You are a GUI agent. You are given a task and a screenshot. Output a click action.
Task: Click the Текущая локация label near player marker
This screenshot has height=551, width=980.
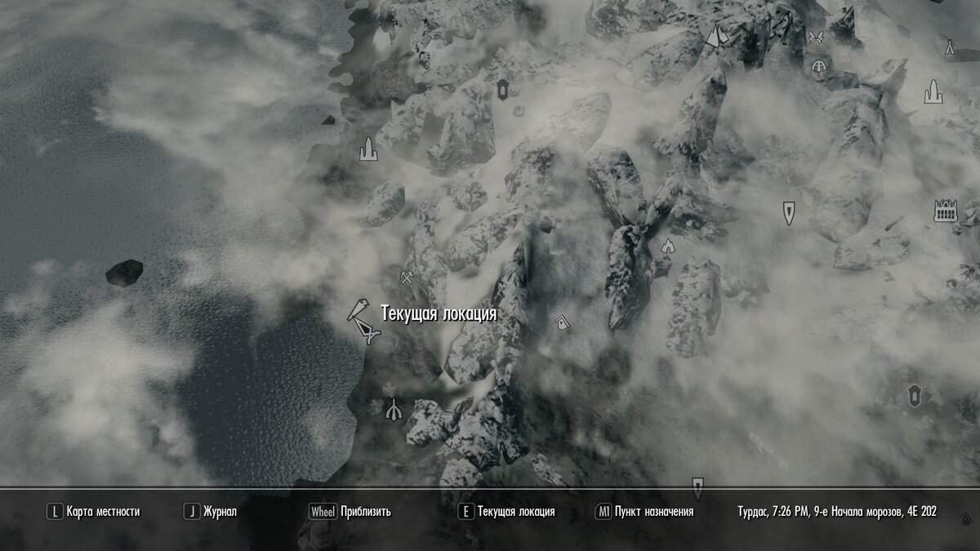(x=439, y=313)
